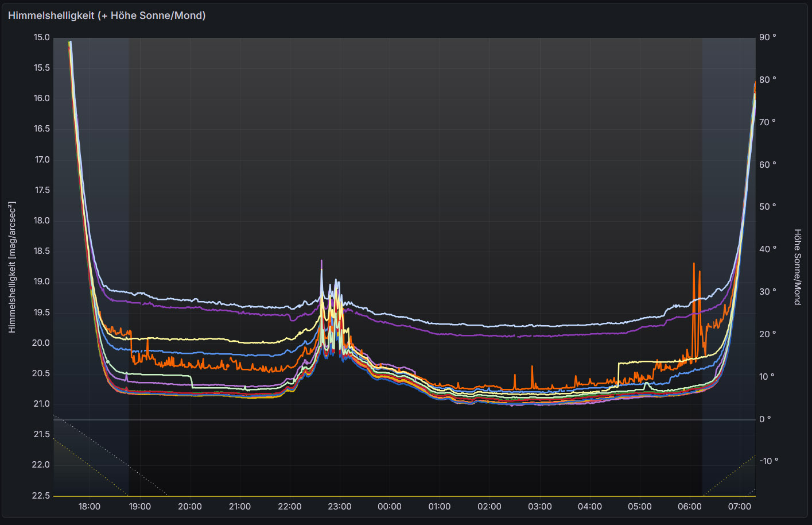
Task: Click the purple spike peak before 23:00
Action: click(321, 261)
